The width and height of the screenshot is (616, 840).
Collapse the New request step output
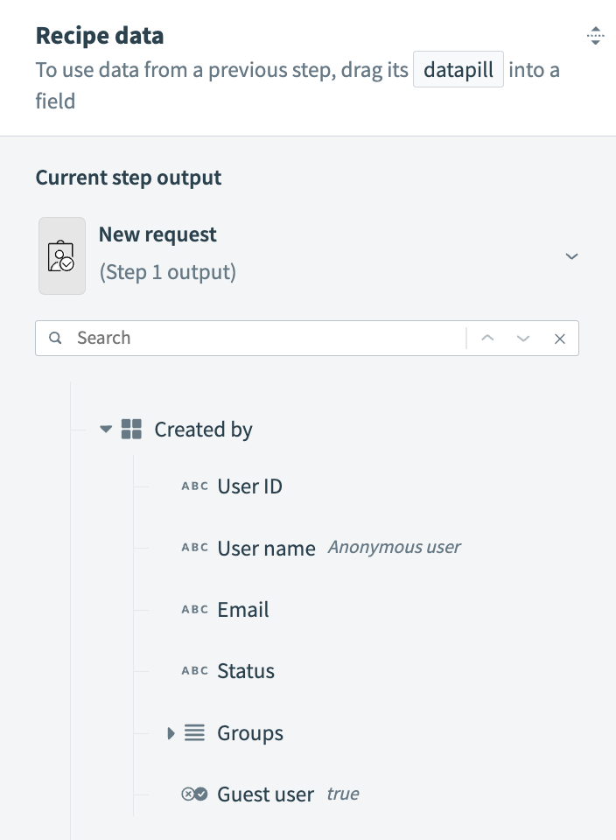[571, 256]
